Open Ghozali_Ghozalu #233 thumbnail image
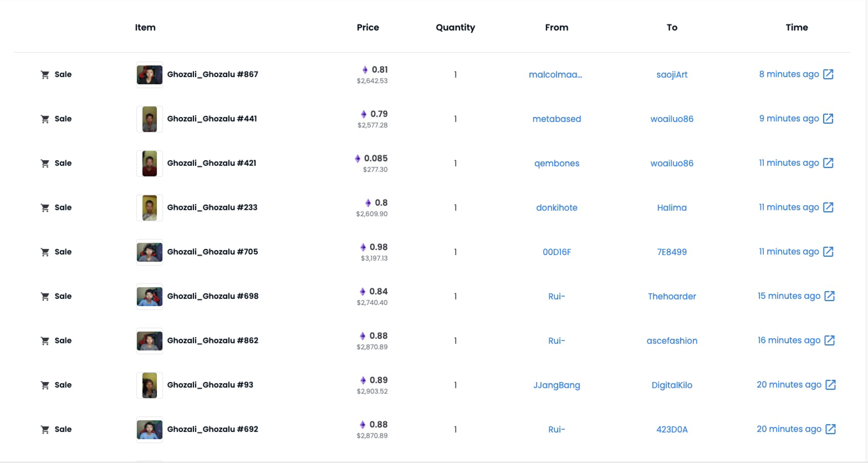This screenshot has width=868, height=463. [x=149, y=208]
